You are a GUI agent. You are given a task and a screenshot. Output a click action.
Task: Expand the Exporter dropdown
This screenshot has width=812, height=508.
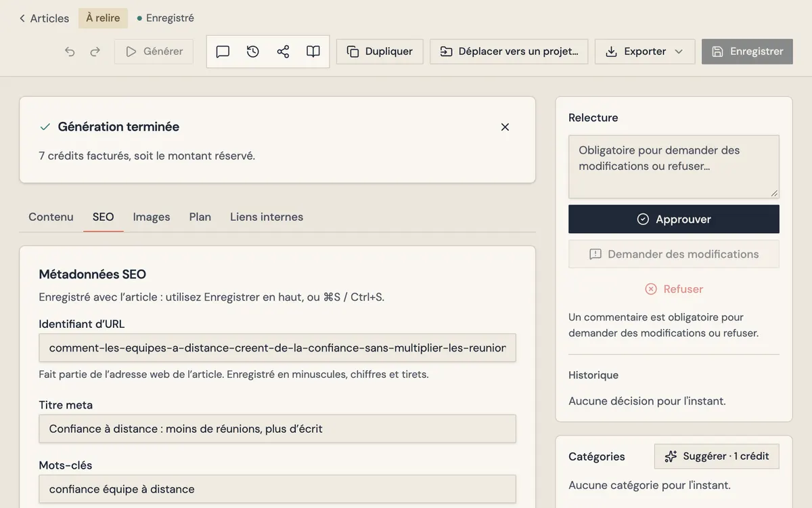[645, 51]
